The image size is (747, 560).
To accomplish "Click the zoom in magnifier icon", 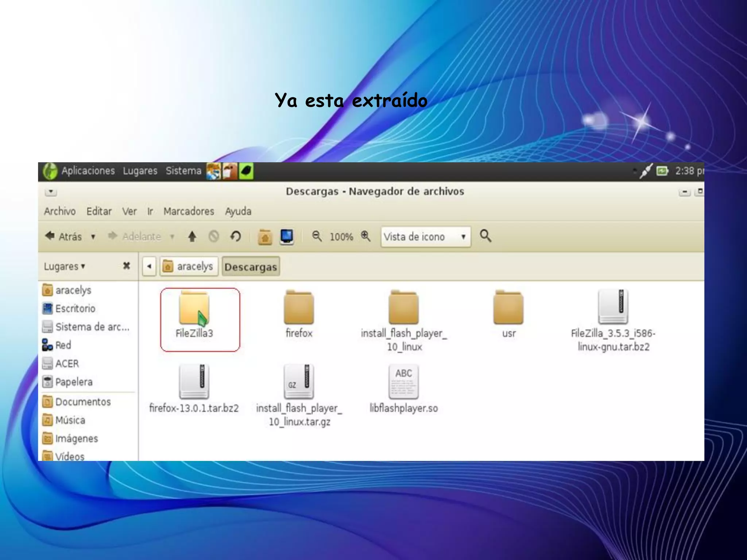I will point(365,236).
